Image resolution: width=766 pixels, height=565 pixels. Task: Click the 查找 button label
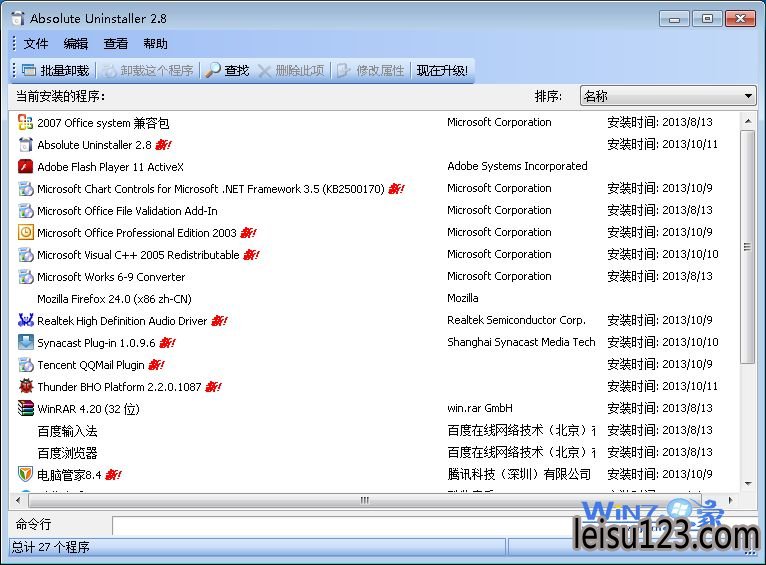click(237, 70)
